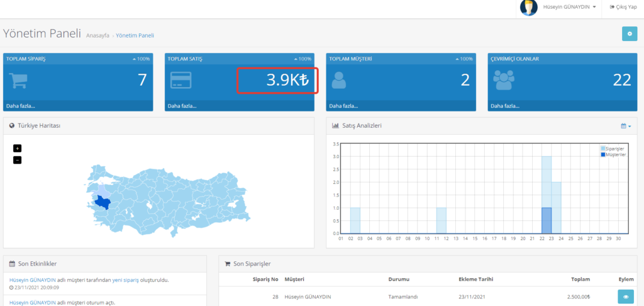Toggle the Siparişler legend swatch
644x306 pixels.
click(x=602, y=149)
